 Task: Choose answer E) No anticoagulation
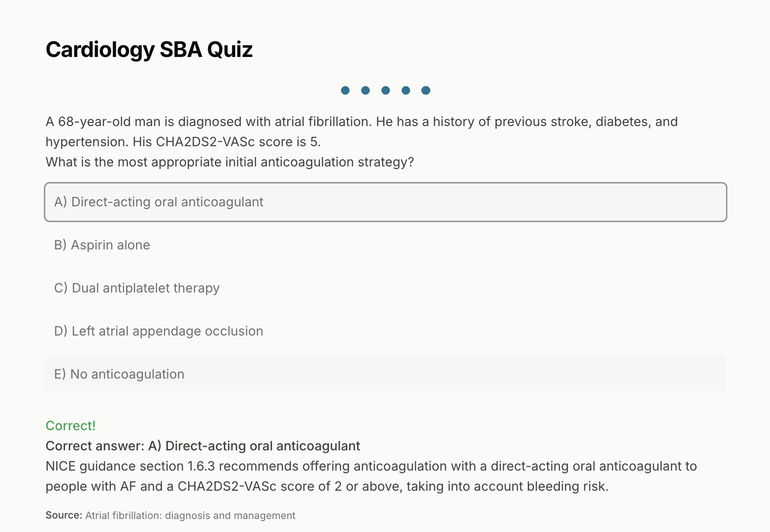(385, 374)
